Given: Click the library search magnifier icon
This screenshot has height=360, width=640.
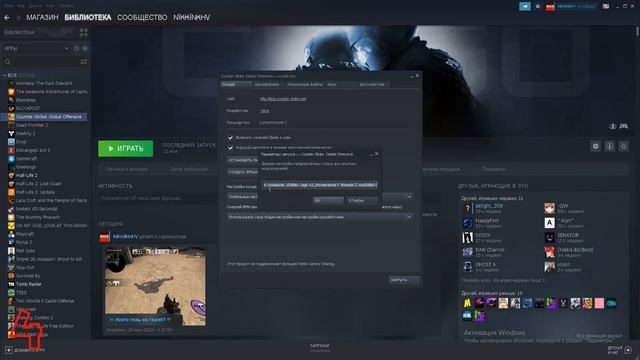Looking at the screenshot, I should 7,62.
